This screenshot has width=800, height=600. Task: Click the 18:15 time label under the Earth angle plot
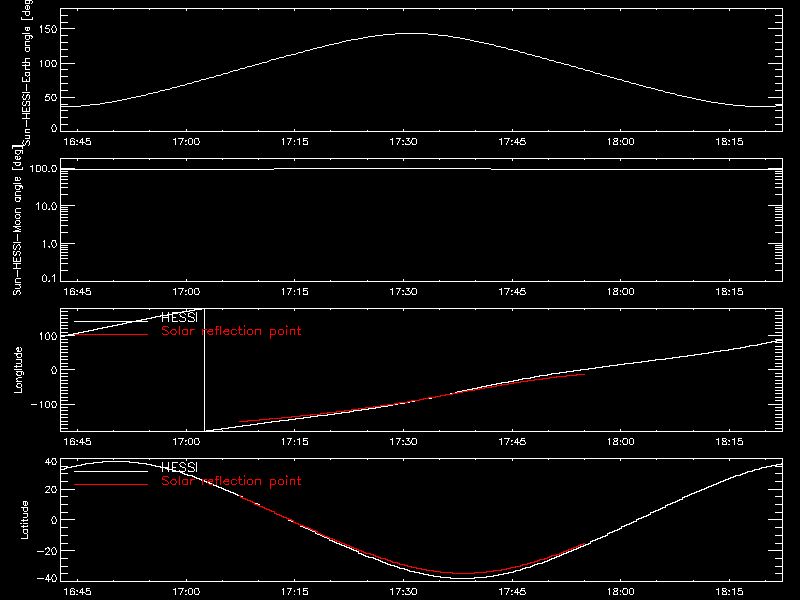point(729,142)
